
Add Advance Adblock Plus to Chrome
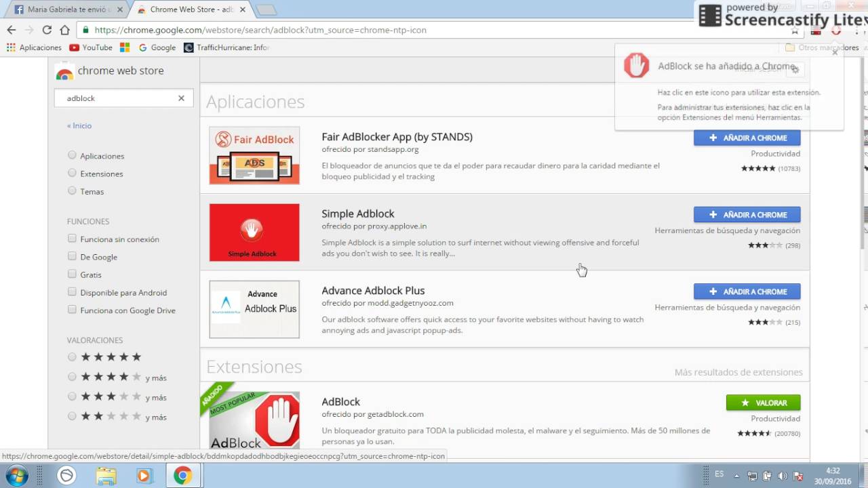click(747, 291)
